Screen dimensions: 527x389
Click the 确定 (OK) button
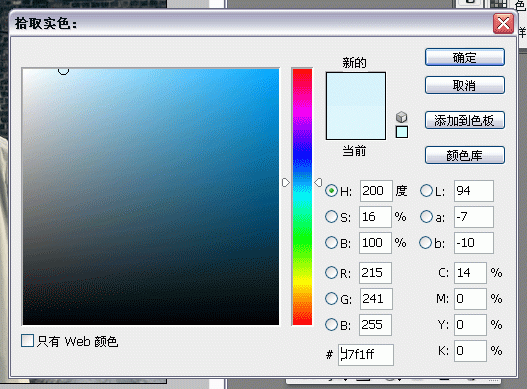[464, 57]
